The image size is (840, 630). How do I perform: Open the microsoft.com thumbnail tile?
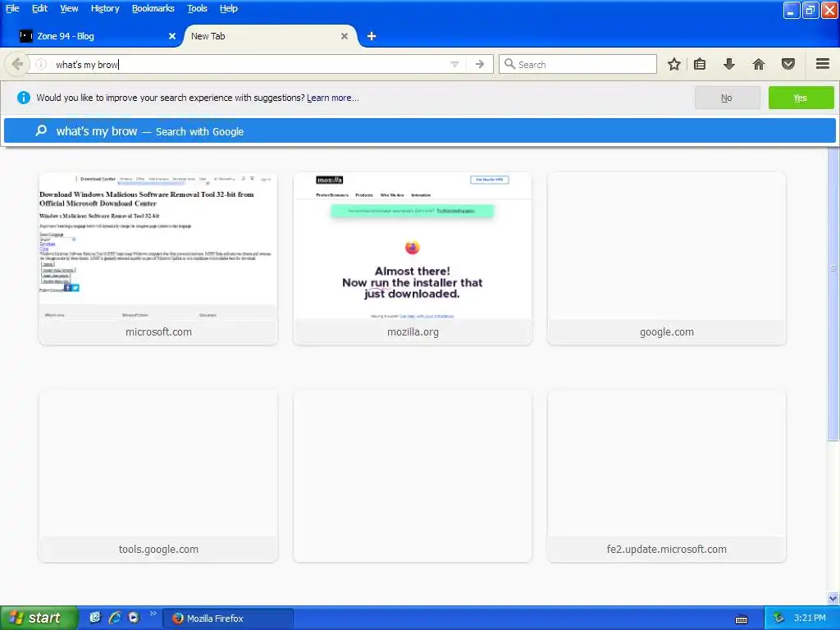[158, 258]
